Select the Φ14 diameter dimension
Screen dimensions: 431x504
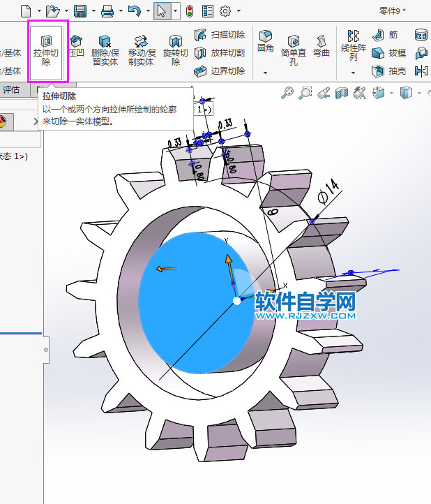tap(328, 192)
